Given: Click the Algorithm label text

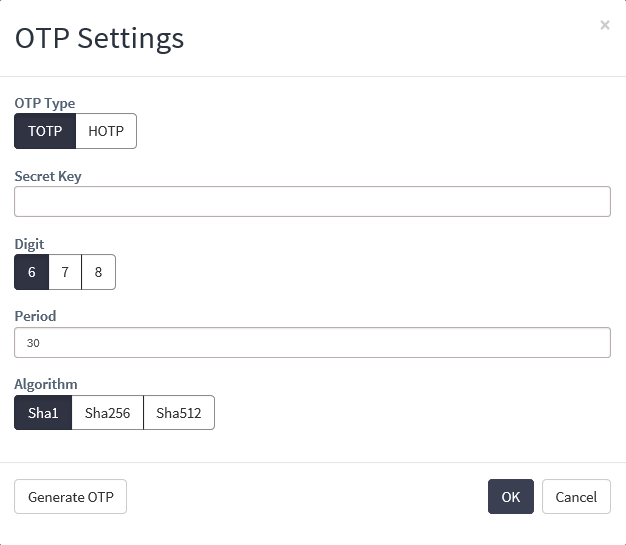Looking at the screenshot, I should [x=46, y=384].
